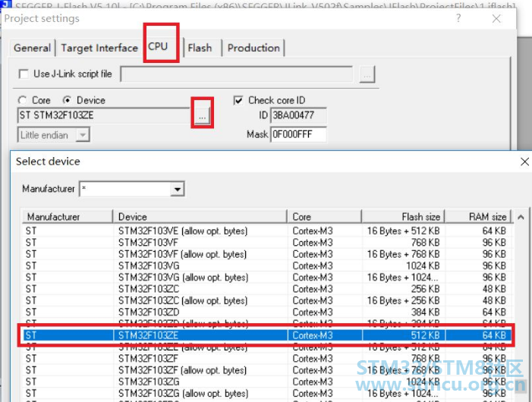The width and height of the screenshot is (532, 402).
Task: Select STM32F103ZG (allow opt. bytes) row
Action: (266, 394)
